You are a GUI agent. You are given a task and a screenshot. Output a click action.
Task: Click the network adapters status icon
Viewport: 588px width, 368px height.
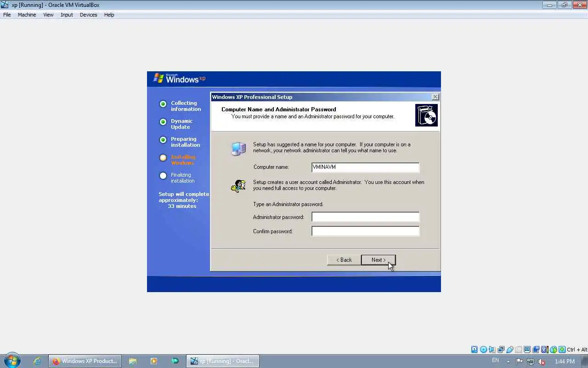(501, 350)
